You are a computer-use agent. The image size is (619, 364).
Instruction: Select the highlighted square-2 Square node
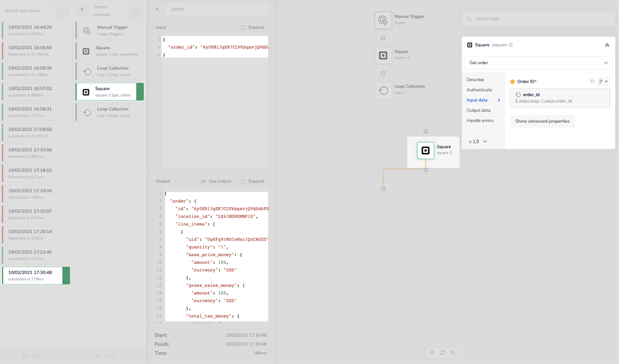point(425,151)
